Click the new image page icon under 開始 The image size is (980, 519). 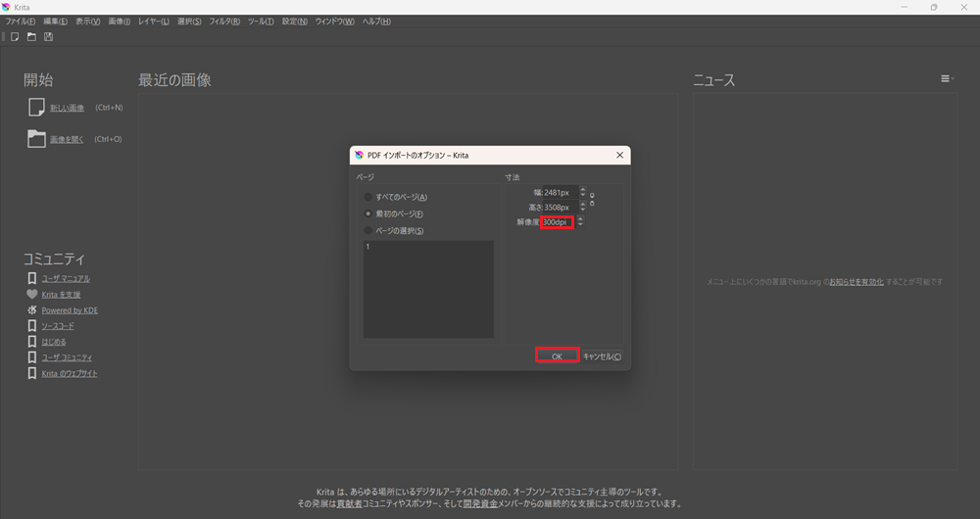pos(36,108)
